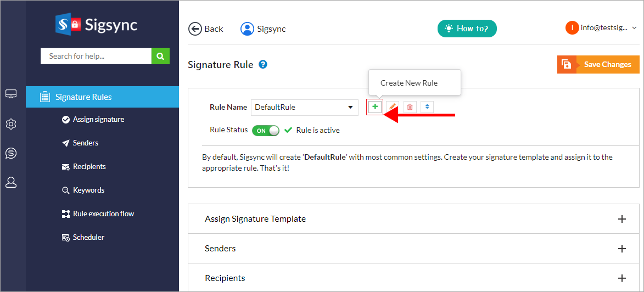The image size is (644, 292).
Task: Click the pencil edit rule icon
Action: [393, 107]
